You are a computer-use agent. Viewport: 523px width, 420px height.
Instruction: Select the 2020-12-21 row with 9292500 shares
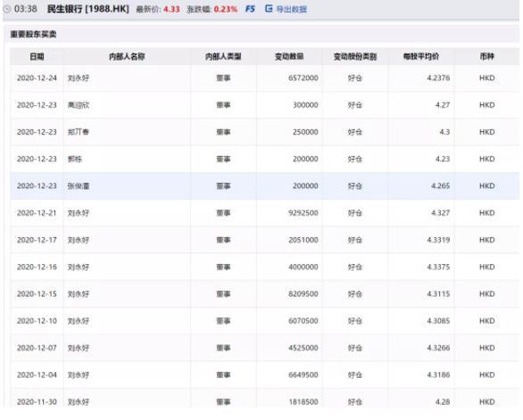[x=265, y=213]
